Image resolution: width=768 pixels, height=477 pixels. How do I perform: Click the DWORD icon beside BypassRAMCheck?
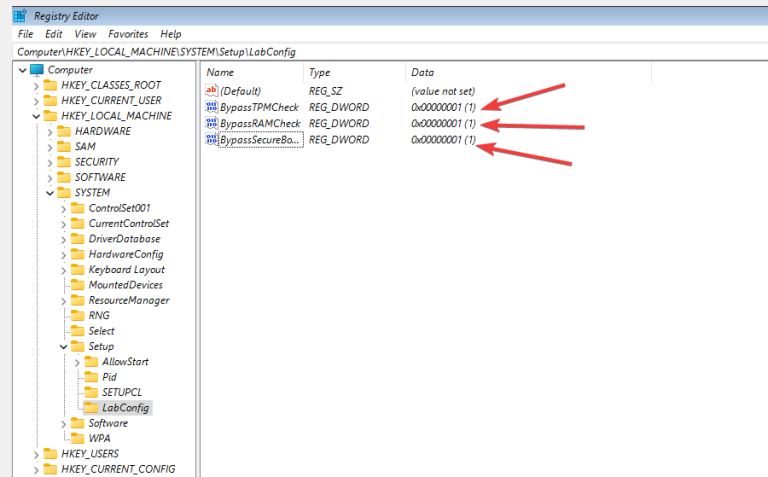[211, 123]
